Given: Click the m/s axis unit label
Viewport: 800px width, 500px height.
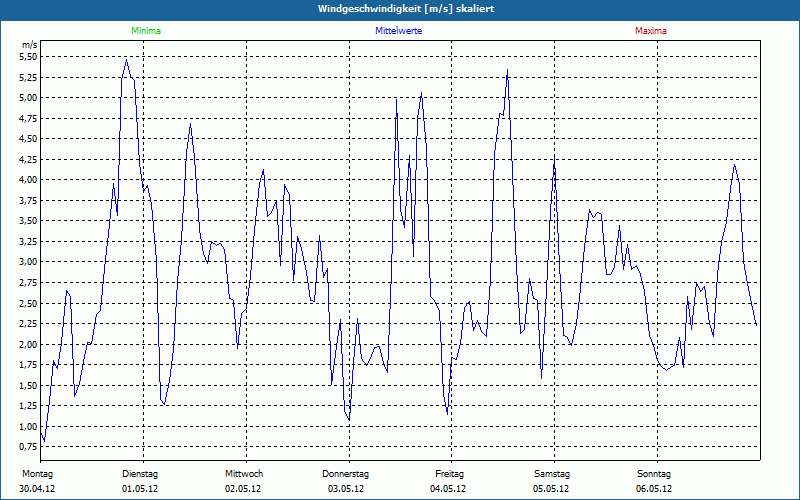Looking at the screenshot, I should (x=30, y=45).
